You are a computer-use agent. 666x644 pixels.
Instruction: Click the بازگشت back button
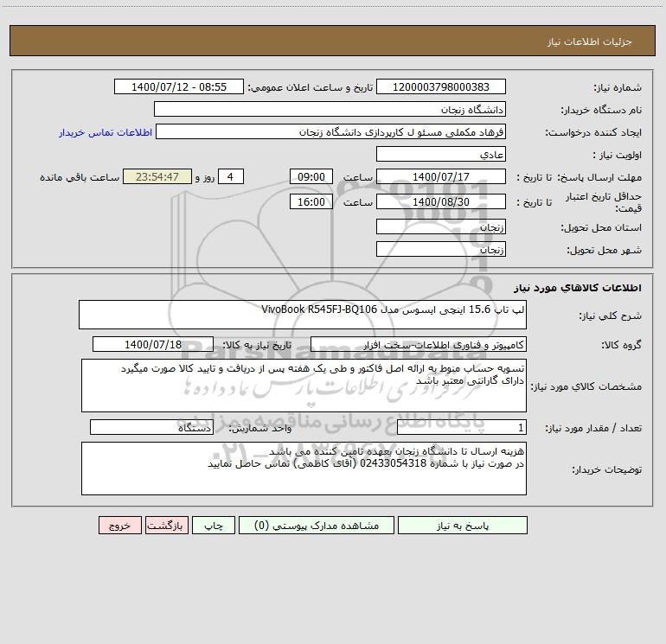pyautogui.click(x=166, y=525)
